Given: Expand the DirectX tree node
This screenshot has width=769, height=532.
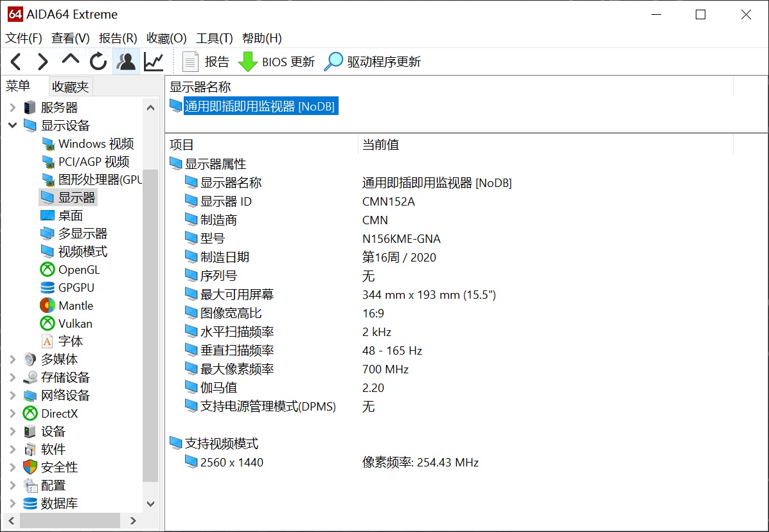Looking at the screenshot, I should [x=13, y=414].
